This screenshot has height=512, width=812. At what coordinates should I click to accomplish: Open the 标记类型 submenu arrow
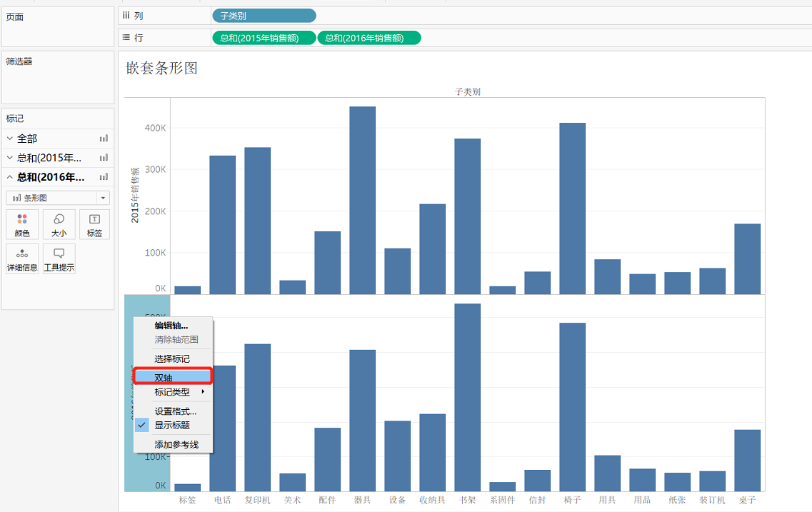(x=203, y=392)
